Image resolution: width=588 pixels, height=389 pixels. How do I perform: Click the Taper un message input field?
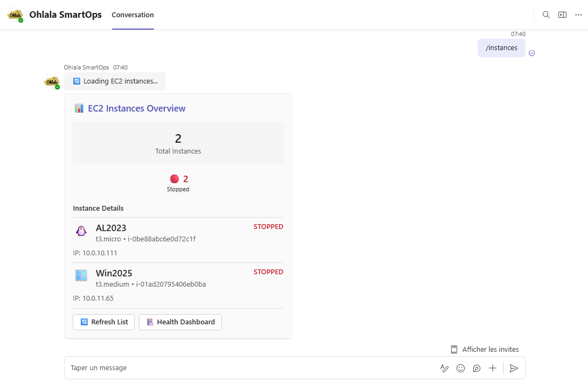[x=215, y=367]
